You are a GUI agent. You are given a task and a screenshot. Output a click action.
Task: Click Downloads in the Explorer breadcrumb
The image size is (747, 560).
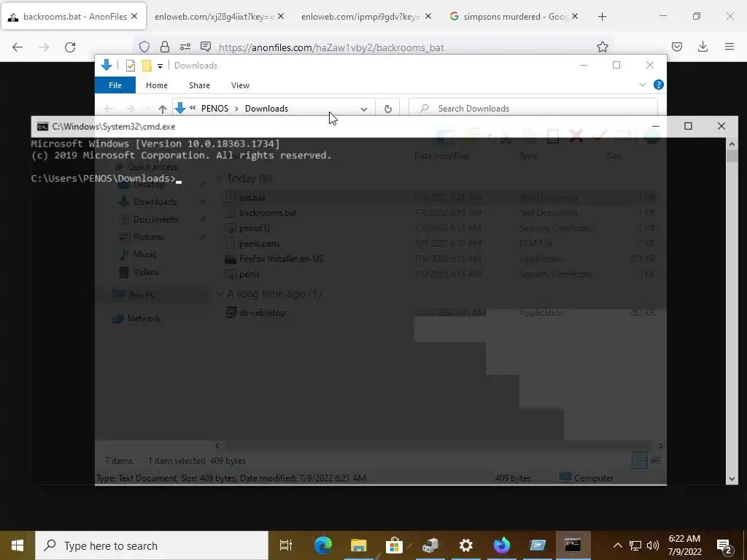pos(266,109)
